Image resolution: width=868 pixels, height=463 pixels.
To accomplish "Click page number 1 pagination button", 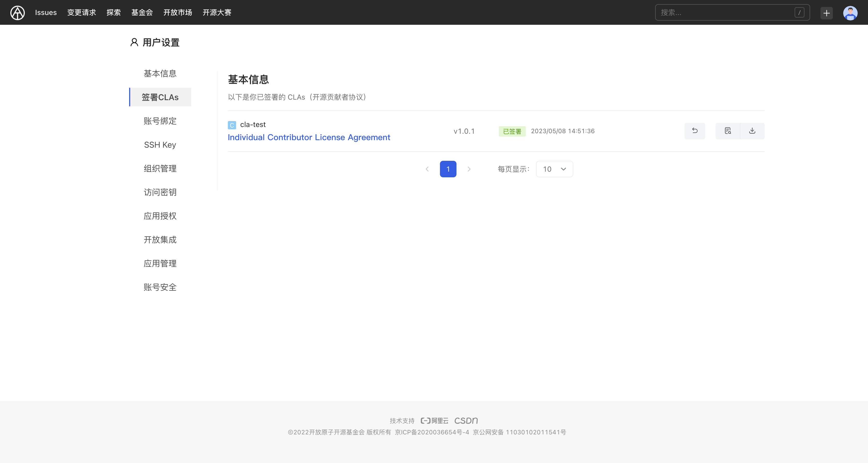I will pos(448,169).
